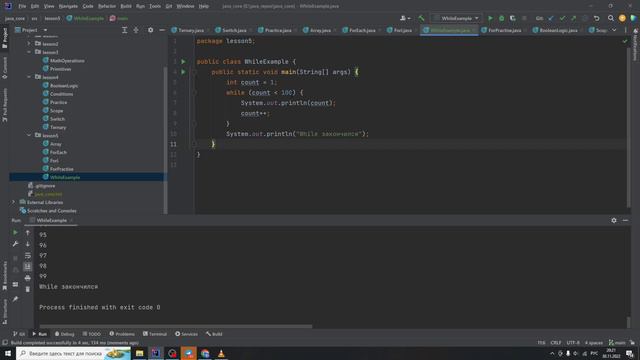Image resolution: width=640 pixels, height=360 pixels.
Task: Collapse the lesson4 folder
Action: (29, 77)
